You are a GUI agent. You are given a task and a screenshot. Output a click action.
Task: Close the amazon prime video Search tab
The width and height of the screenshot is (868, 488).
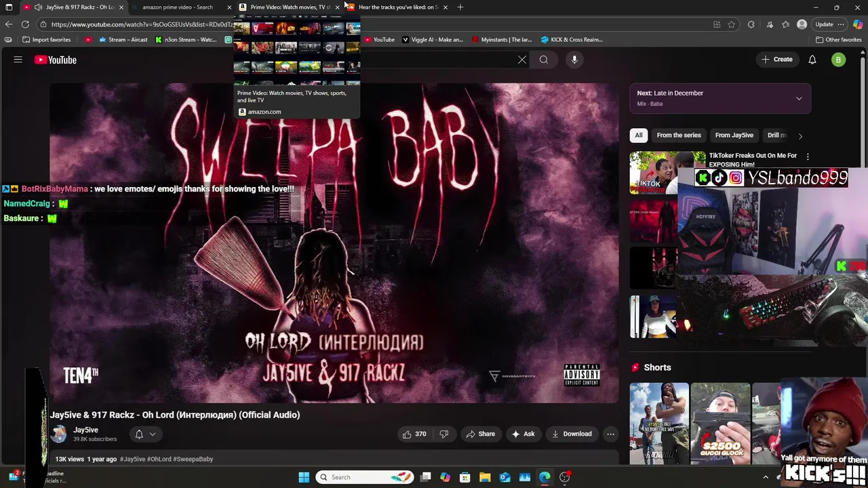(x=229, y=7)
